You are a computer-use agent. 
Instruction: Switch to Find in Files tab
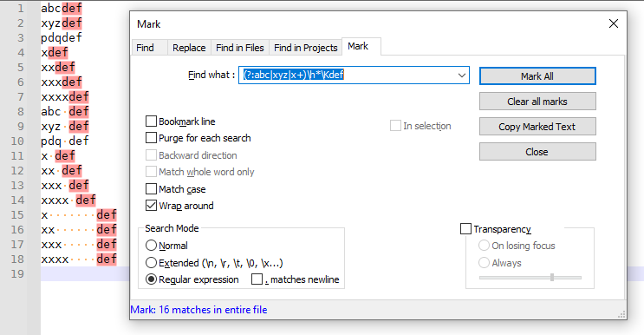click(240, 48)
